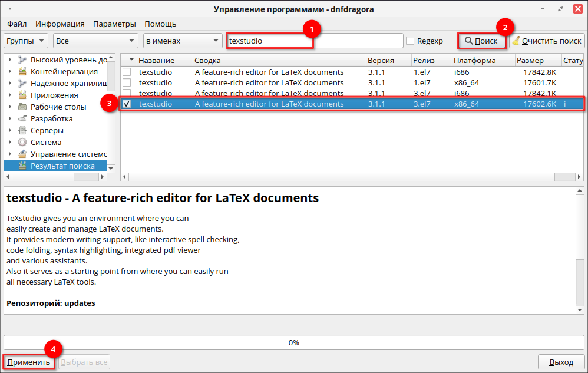Image resolution: width=588 pixels, height=373 pixels.
Task: Expand the Система tree group
Action: [10, 142]
